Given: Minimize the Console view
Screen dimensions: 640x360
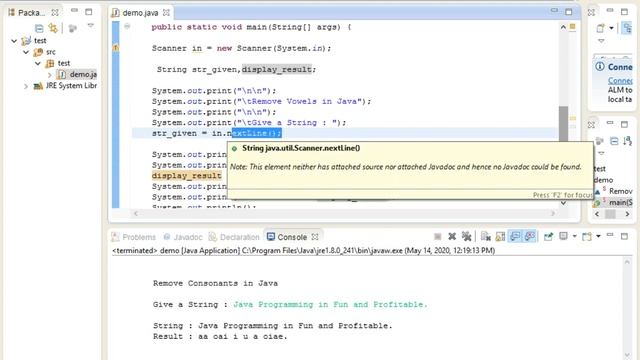Looking at the screenshot, I should click(x=610, y=235).
